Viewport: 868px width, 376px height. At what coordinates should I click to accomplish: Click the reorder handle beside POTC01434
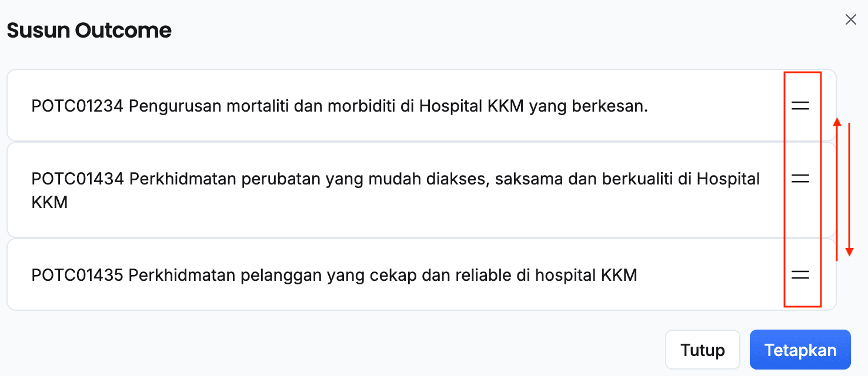(800, 179)
